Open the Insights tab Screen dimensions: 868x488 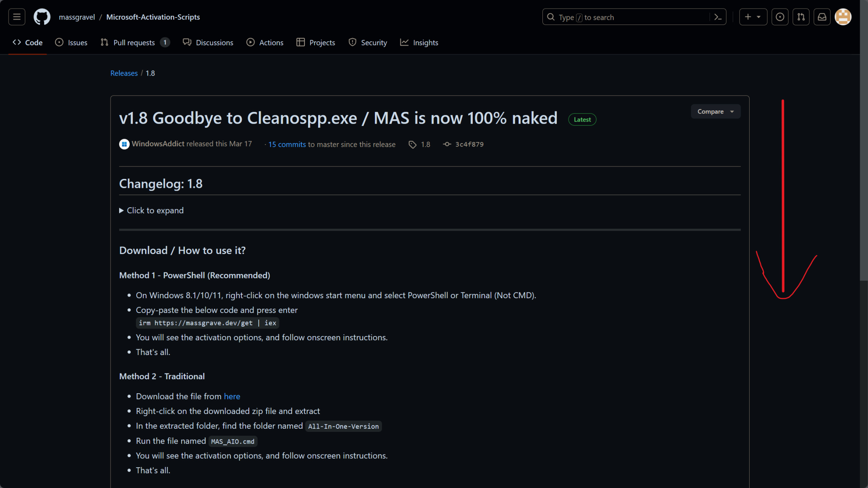click(x=419, y=42)
